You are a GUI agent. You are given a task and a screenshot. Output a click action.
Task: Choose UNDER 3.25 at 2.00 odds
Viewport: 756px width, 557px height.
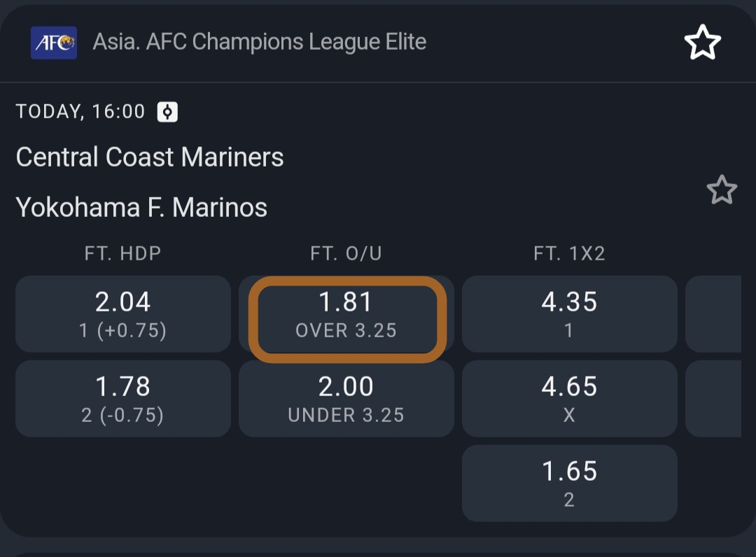tap(346, 399)
